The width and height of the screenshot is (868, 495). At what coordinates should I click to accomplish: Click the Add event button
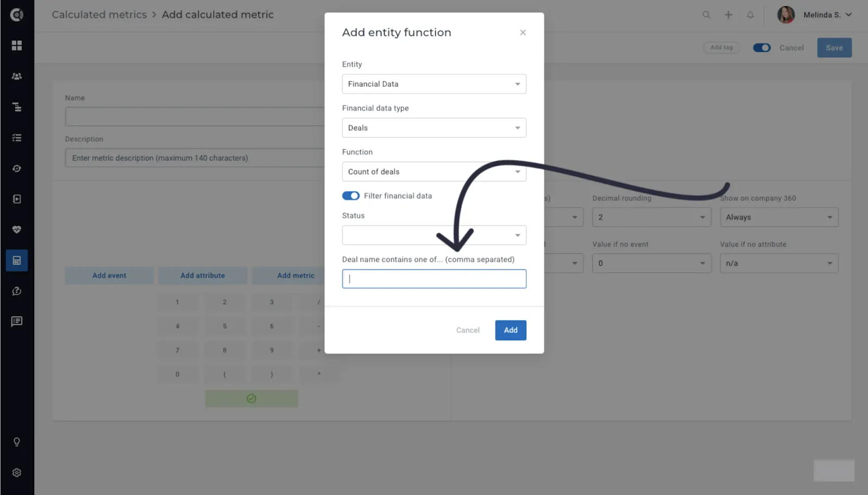click(x=110, y=275)
